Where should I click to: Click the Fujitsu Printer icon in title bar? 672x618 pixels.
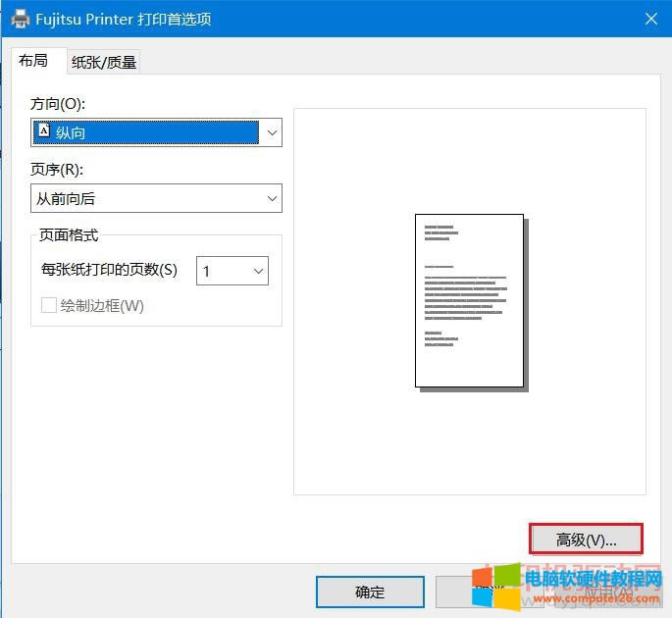point(20,19)
